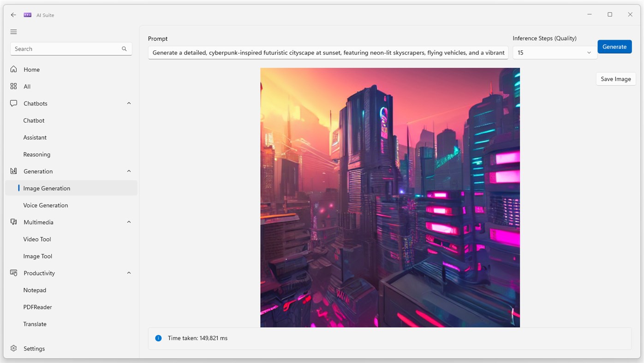This screenshot has width=644, height=363.
Task: Select the Home icon in the sidebar
Action: click(13, 69)
